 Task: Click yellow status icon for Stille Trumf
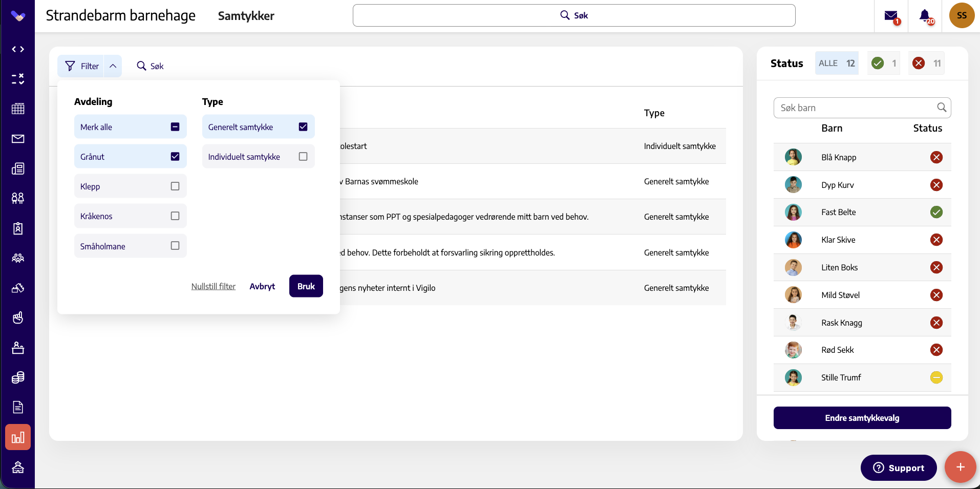(x=936, y=377)
